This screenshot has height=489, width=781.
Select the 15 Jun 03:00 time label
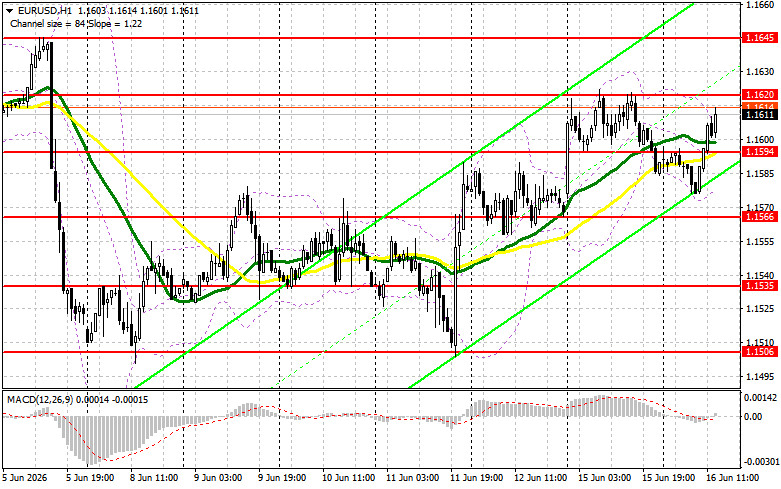point(605,478)
